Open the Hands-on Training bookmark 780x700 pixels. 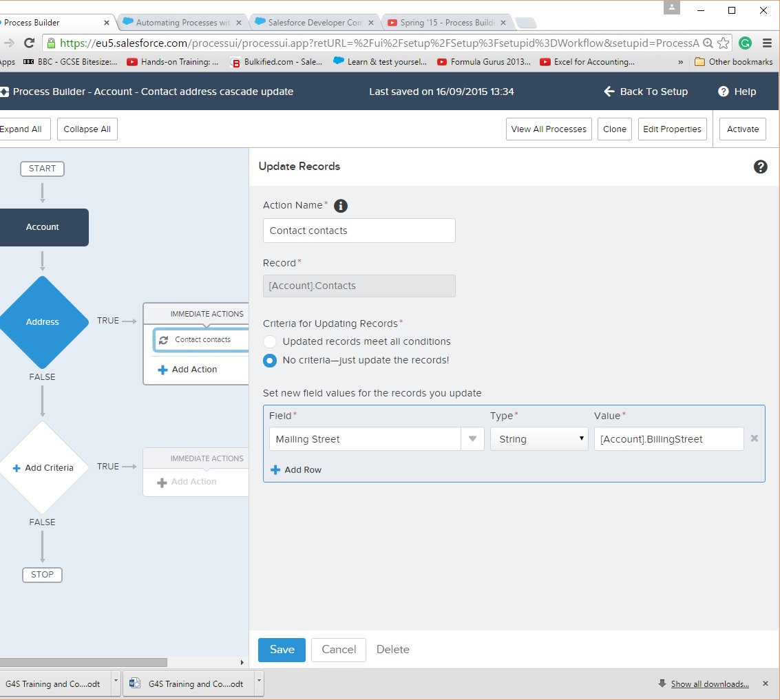coord(173,62)
